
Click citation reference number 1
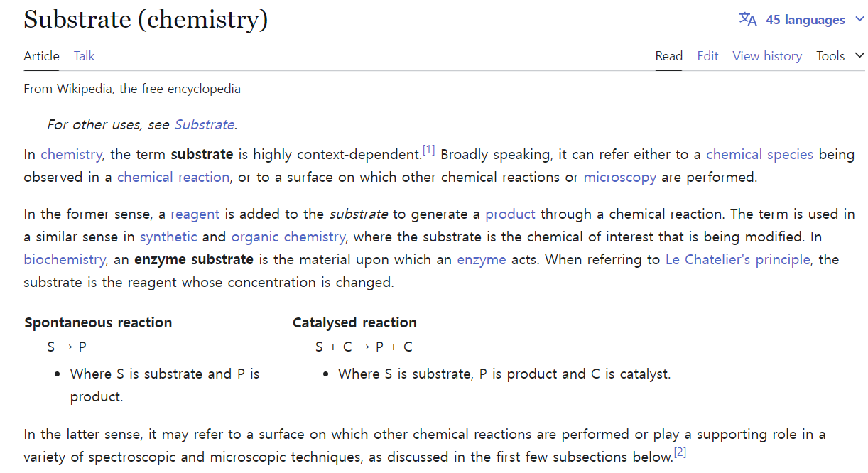(428, 150)
